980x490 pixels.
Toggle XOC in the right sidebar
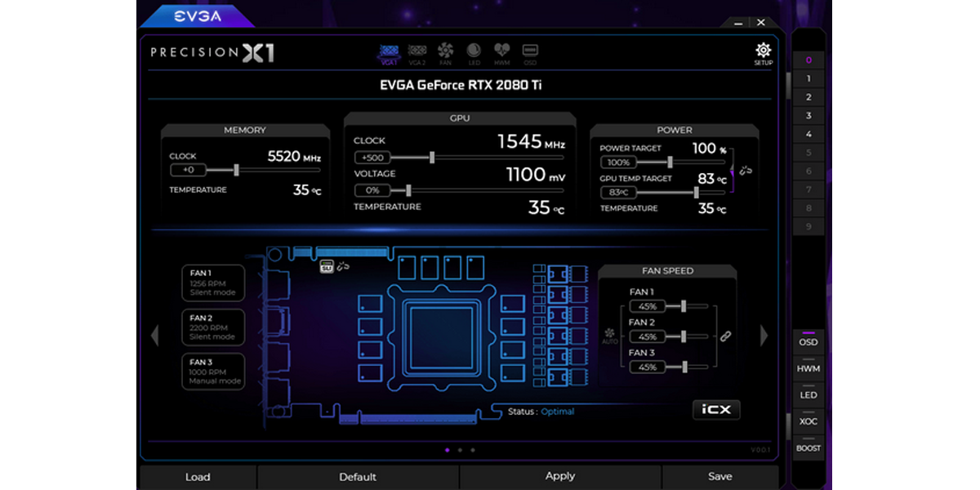pyautogui.click(x=808, y=421)
